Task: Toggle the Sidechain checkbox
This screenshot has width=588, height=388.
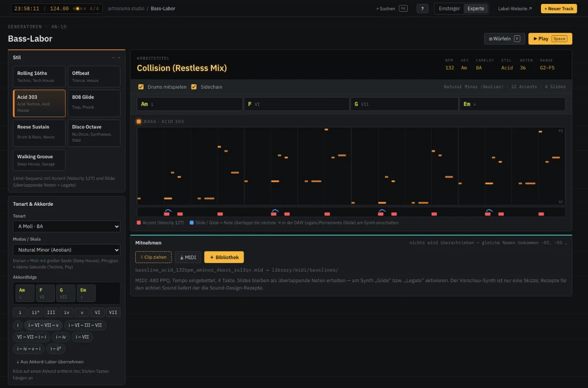Action: click(x=194, y=87)
